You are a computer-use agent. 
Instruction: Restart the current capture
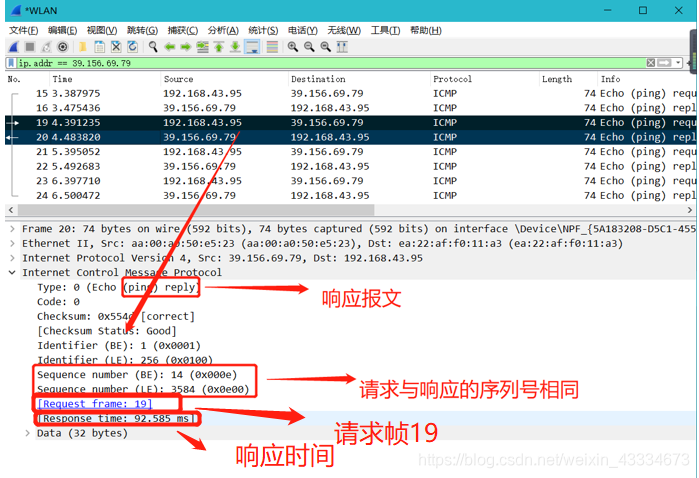46,47
